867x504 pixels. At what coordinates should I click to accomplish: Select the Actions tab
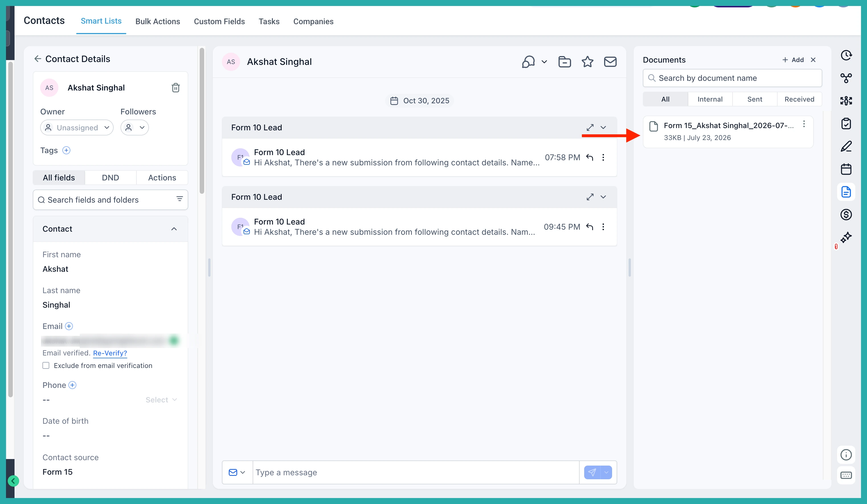[162, 178]
